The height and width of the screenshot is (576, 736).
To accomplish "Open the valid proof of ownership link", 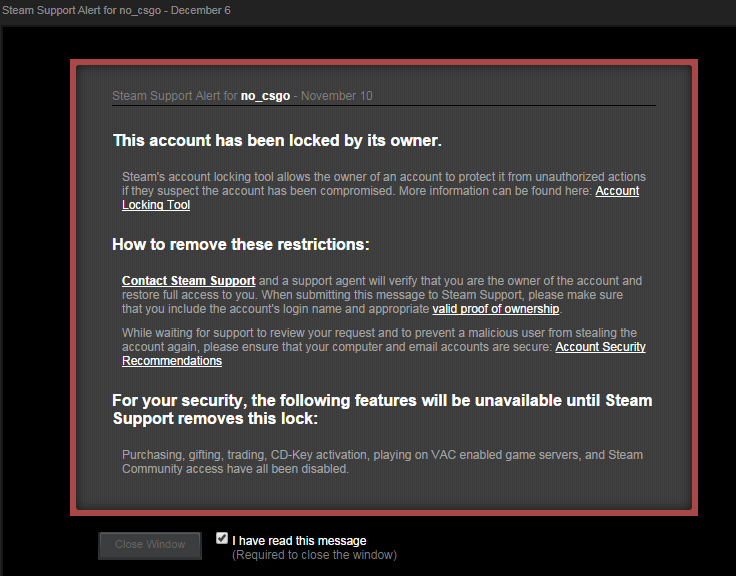I will coord(496,309).
